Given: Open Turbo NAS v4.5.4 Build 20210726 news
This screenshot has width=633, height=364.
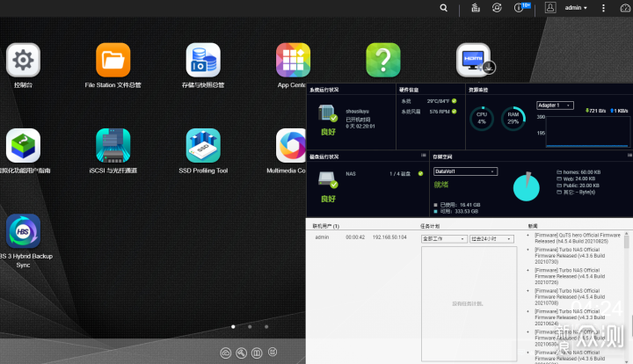Looking at the screenshot, I should (x=570, y=276).
